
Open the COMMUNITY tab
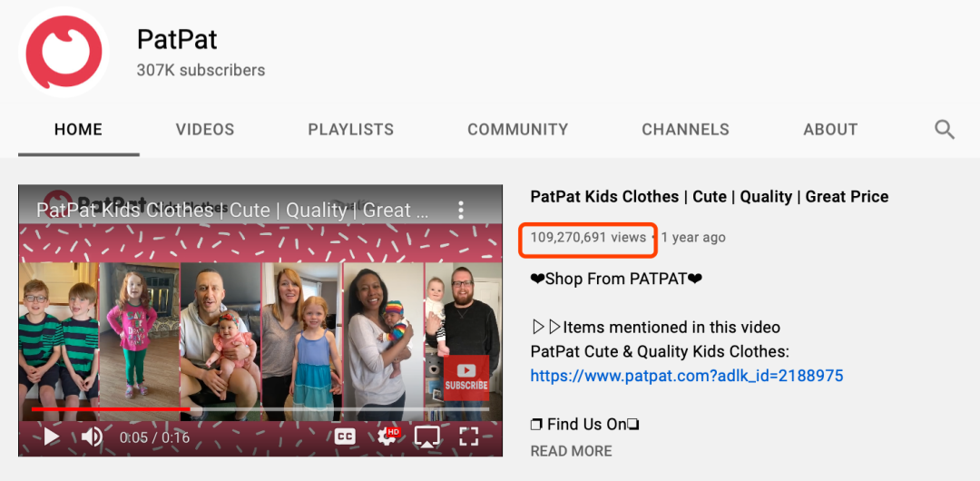point(517,130)
